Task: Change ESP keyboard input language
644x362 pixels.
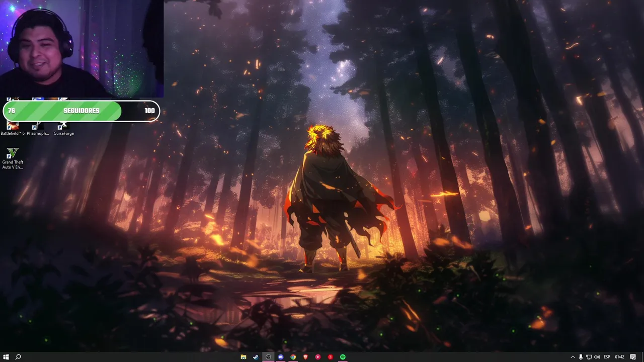Action: tap(607, 357)
